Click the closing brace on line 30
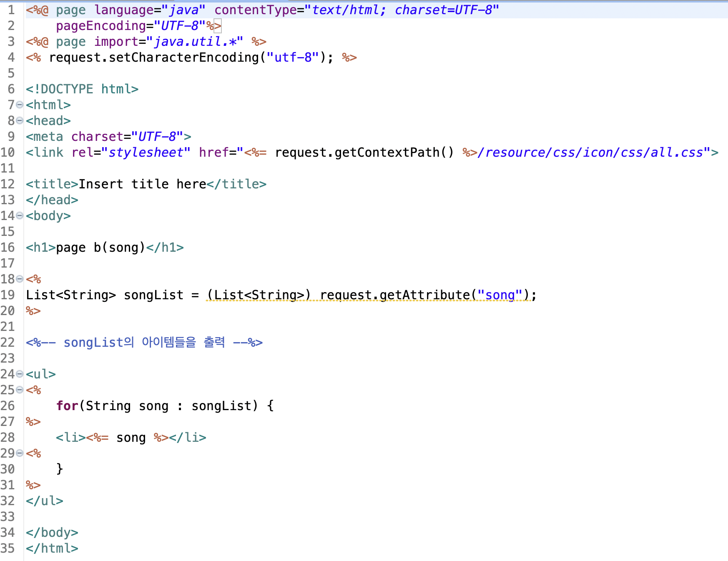This screenshot has height=561, width=728. click(60, 469)
